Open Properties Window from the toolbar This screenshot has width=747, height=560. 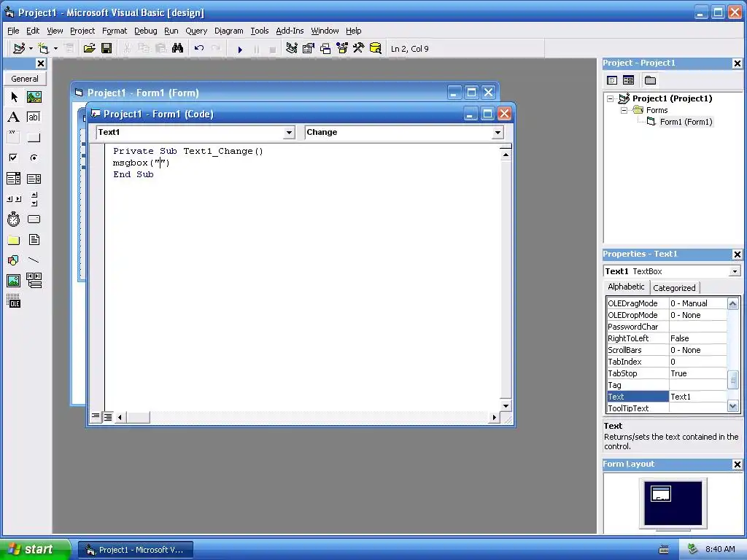pyautogui.click(x=309, y=49)
